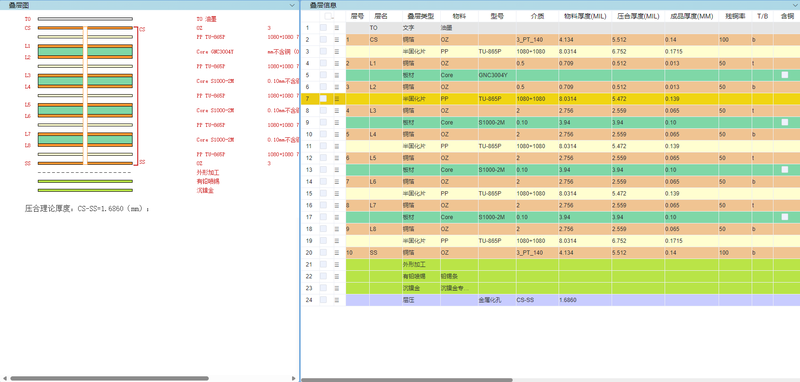Click the drag handle icon of row 13
Viewport: 800px width, 382px height.
(337, 170)
